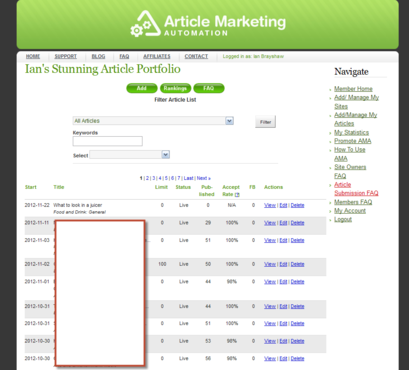Click 'What to look in a juicer' title

78,205
